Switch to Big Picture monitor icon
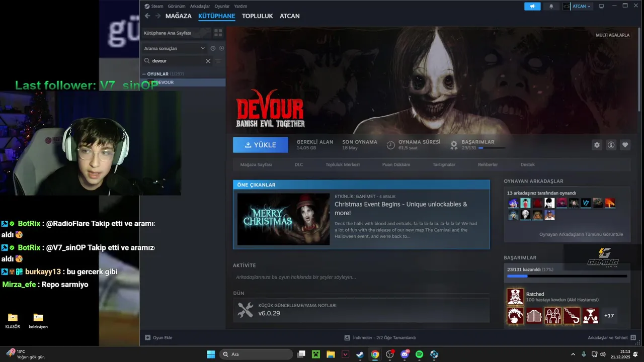Image resolution: width=644 pixels, height=362 pixels. click(x=601, y=6)
